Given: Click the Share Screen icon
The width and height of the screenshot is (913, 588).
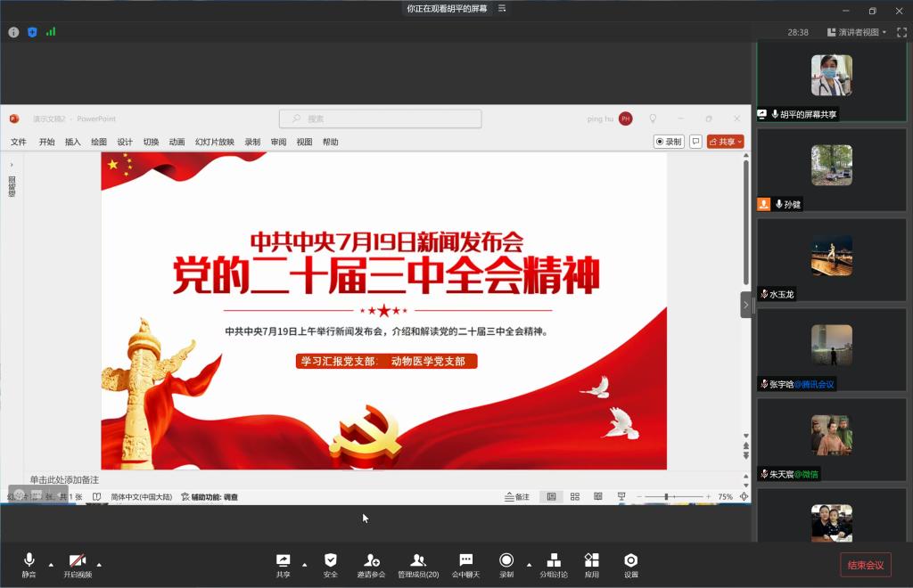Looking at the screenshot, I should pos(283,560).
